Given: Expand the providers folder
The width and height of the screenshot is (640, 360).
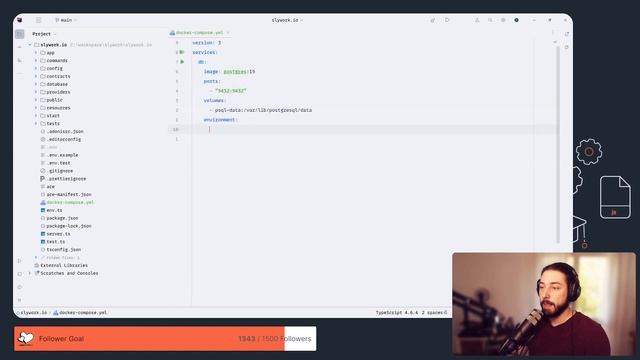Looking at the screenshot, I should [36, 92].
